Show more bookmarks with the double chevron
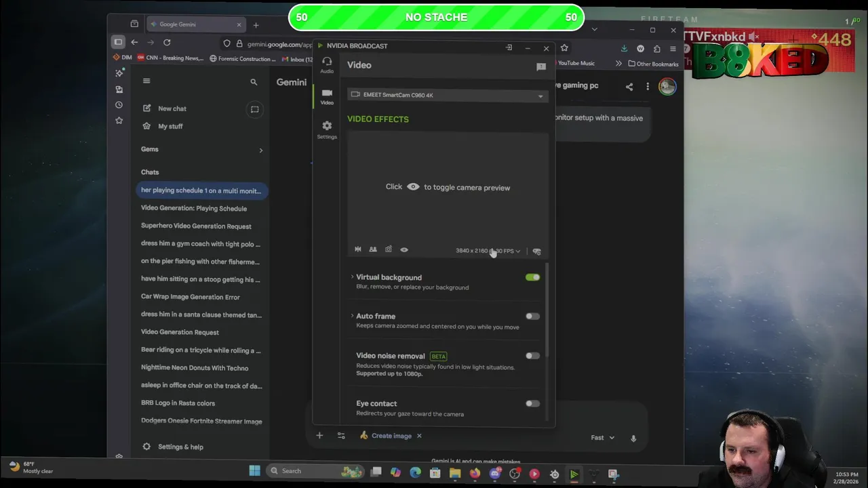 pyautogui.click(x=618, y=64)
